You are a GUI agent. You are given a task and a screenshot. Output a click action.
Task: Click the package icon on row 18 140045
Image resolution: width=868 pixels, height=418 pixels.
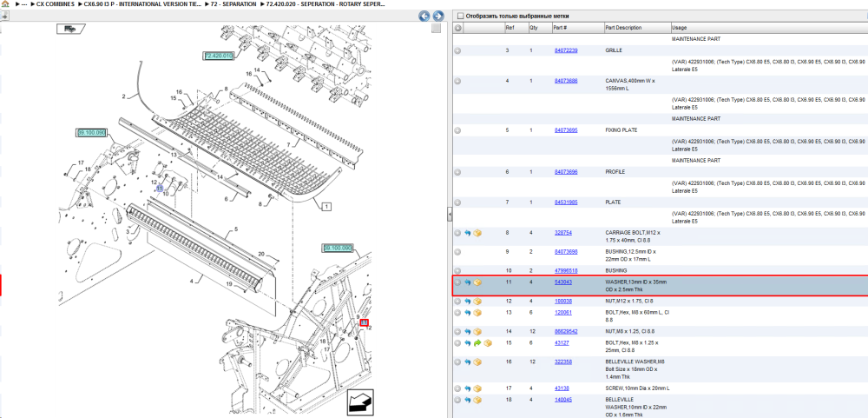coord(477,400)
